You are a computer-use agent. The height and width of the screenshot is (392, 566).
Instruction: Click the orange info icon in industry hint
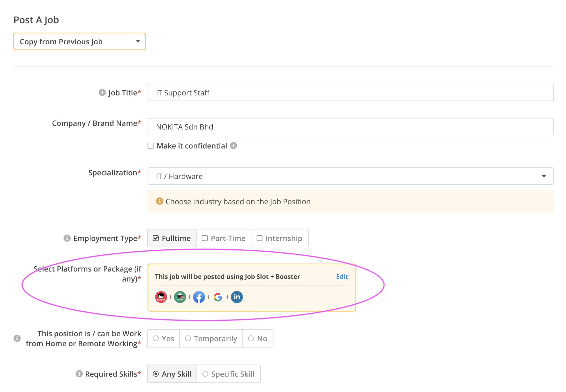[x=160, y=201]
